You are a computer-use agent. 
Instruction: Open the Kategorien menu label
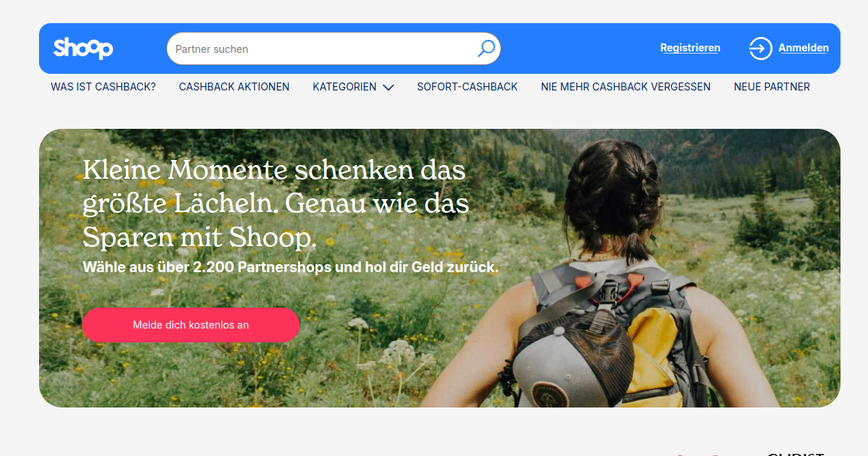344,87
